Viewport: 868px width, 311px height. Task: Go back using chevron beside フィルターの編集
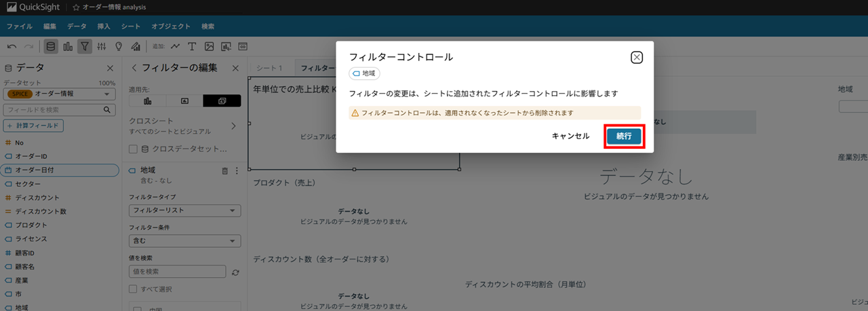click(x=134, y=68)
